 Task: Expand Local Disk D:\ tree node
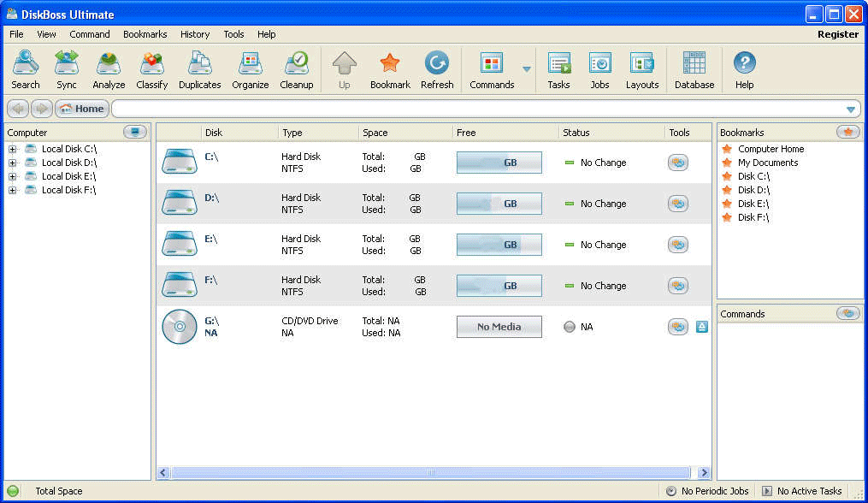(x=12, y=163)
